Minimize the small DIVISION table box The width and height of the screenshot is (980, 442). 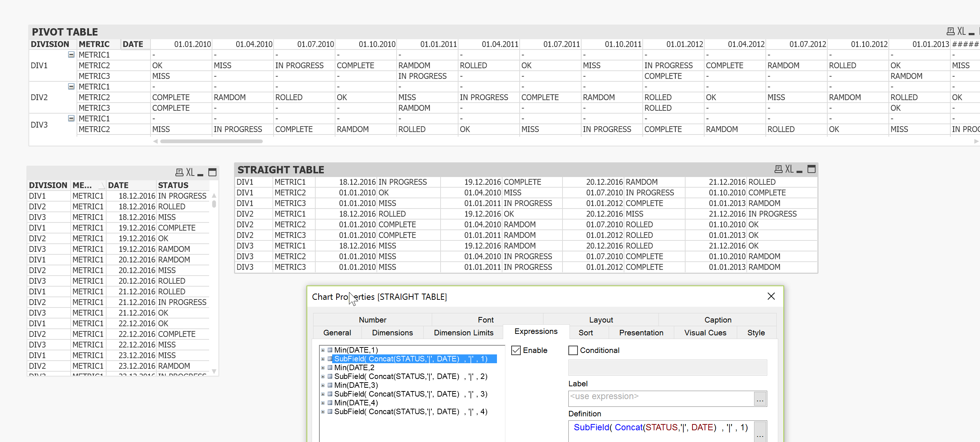point(200,174)
